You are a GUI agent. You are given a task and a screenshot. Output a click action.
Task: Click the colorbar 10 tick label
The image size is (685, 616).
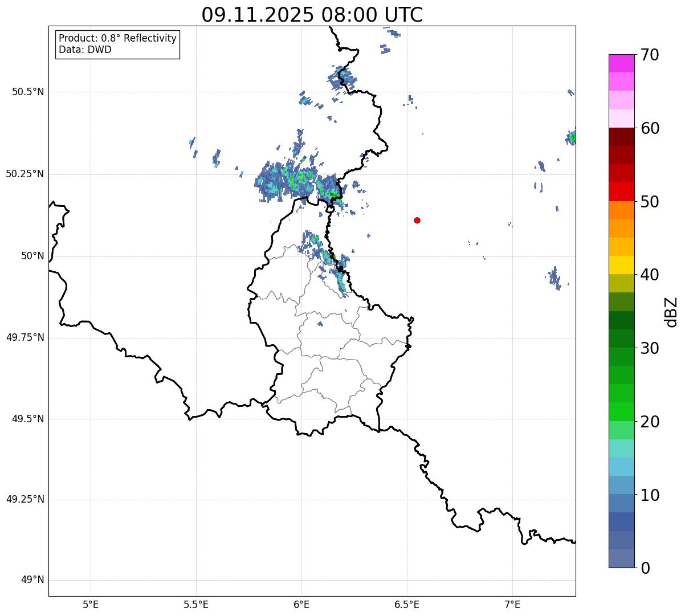coord(650,495)
